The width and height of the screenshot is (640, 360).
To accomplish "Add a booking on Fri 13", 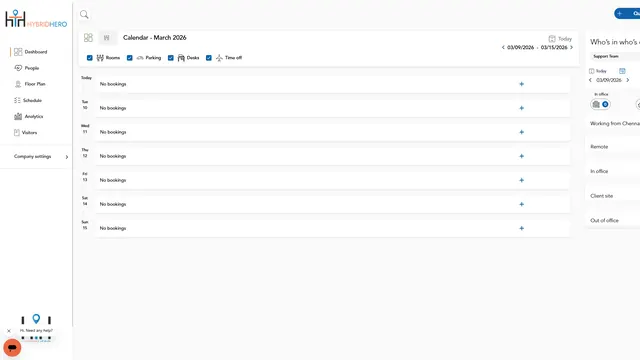I will click(521, 180).
